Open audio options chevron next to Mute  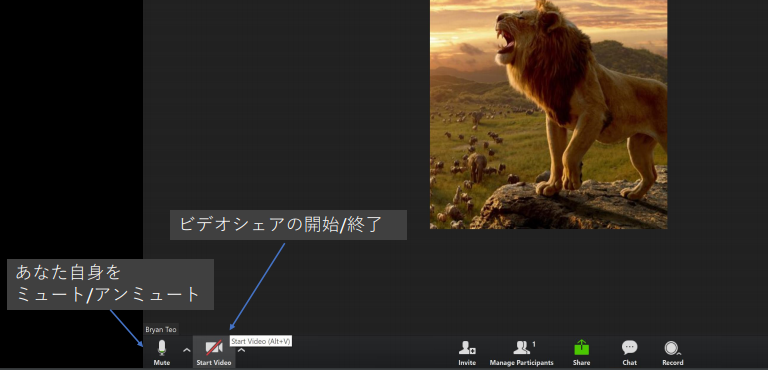[x=186, y=350]
